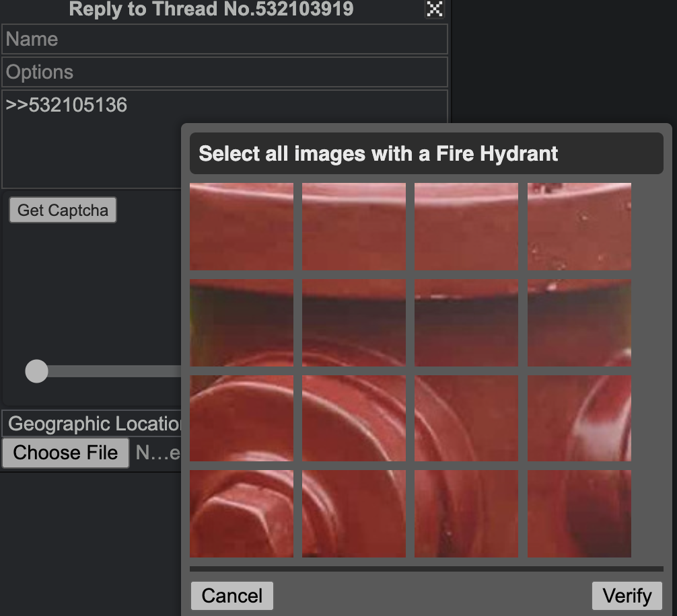
Task: Select fourth tile in second row
Action: pyautogui.click(x=579, y=323)
